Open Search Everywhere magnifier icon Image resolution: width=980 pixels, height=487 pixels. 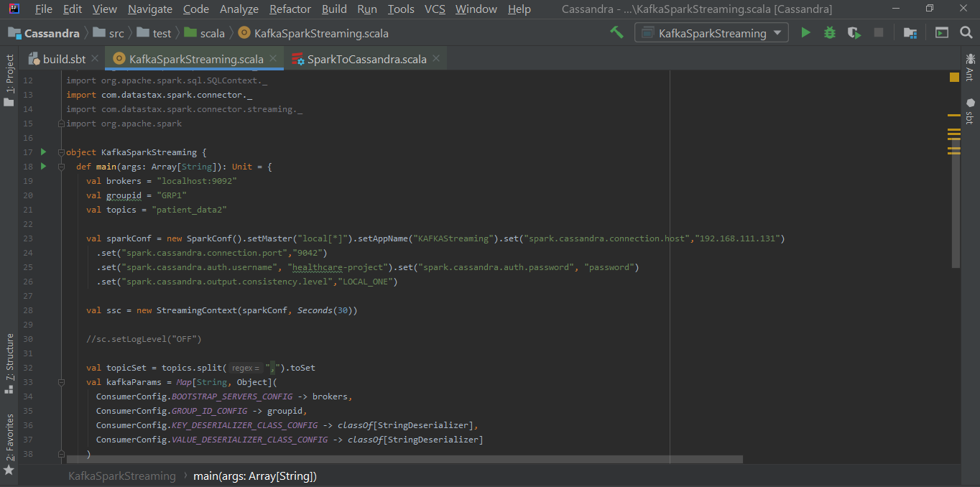coord(966,32)
